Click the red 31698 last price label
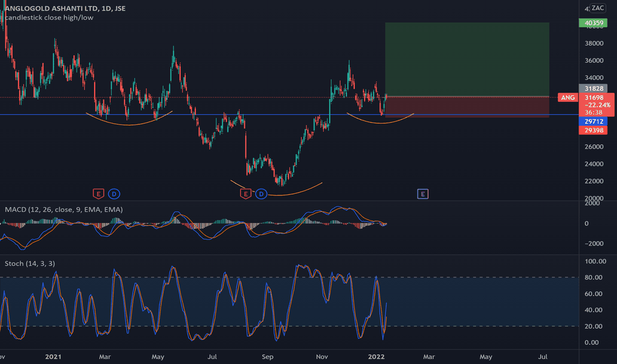 coord(594,97)
